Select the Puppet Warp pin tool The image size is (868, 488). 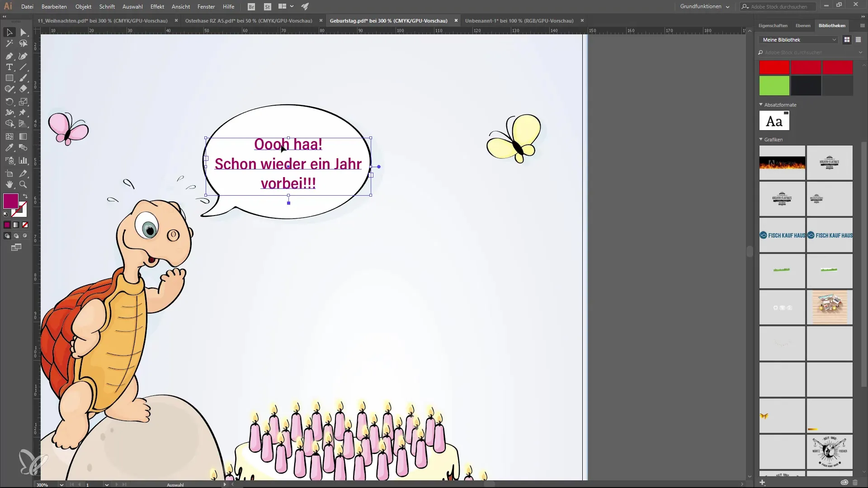click(24, 113)
